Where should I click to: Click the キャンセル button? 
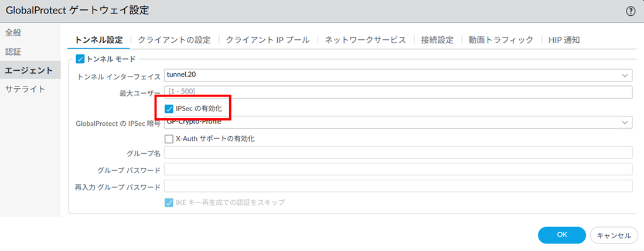click(614, 235)
